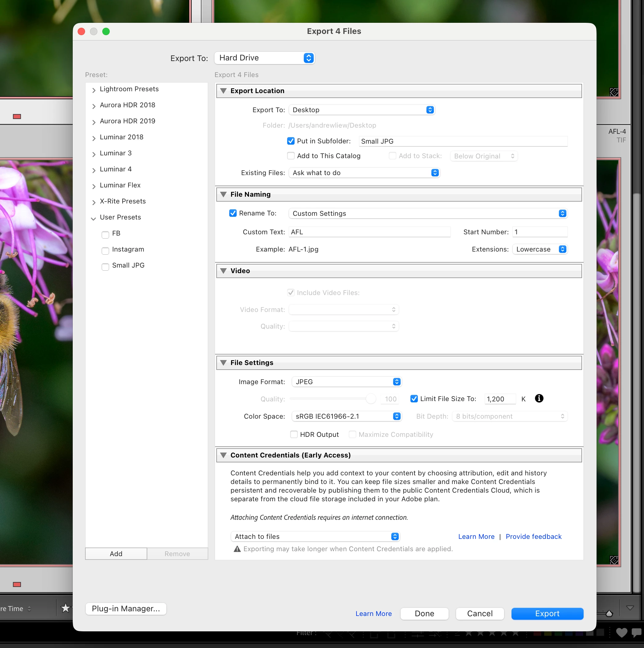The image size is (644, 648).
Task: Open the Provide feedback link
Action: [x=533, y=536]
